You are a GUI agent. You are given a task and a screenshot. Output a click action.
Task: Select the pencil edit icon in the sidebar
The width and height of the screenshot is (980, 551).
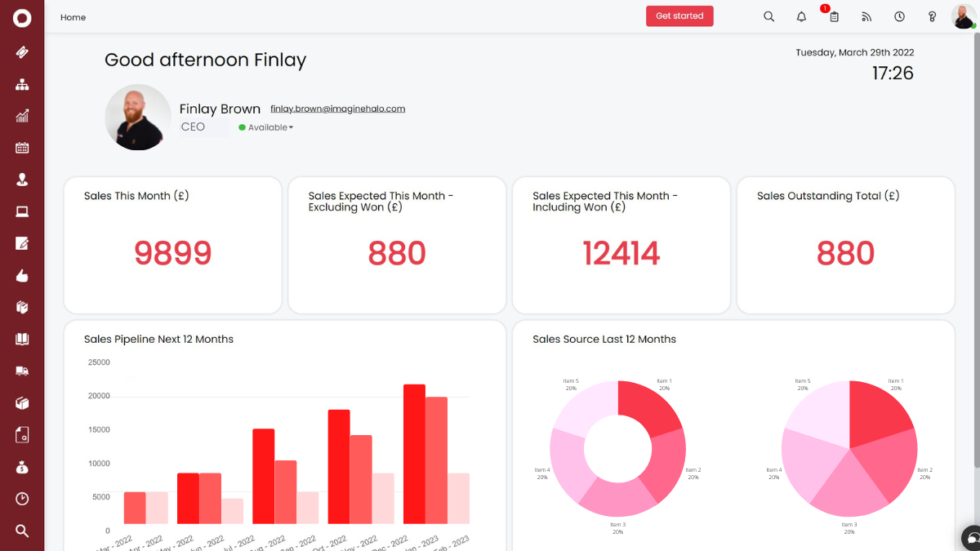[21, 243]
